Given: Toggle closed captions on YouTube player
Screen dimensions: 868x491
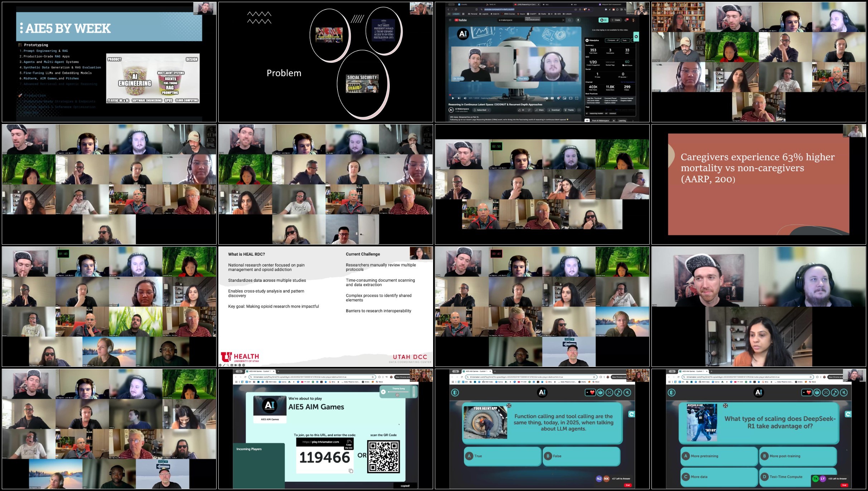Looking at the screenshot, I should (552, 98).
